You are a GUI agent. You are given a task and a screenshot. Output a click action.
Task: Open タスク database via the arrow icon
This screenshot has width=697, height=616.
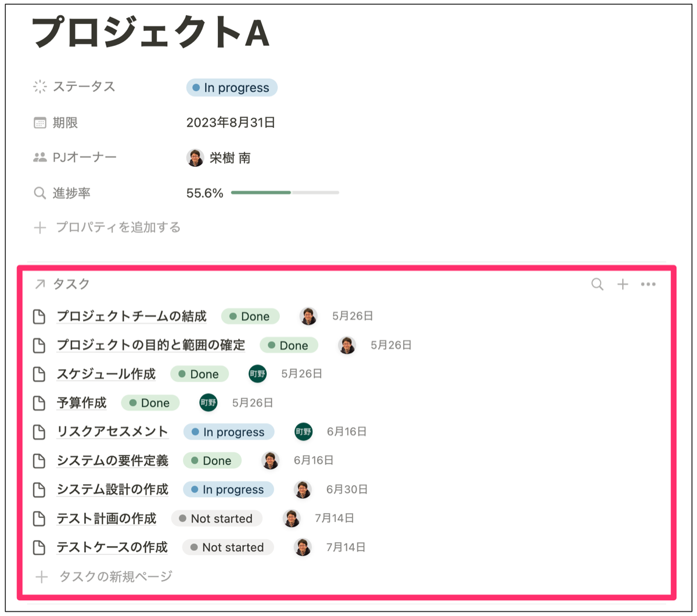point(39,284)
